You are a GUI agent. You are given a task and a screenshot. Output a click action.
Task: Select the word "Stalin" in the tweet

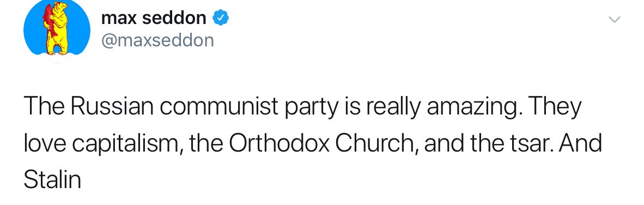point(52,179)
